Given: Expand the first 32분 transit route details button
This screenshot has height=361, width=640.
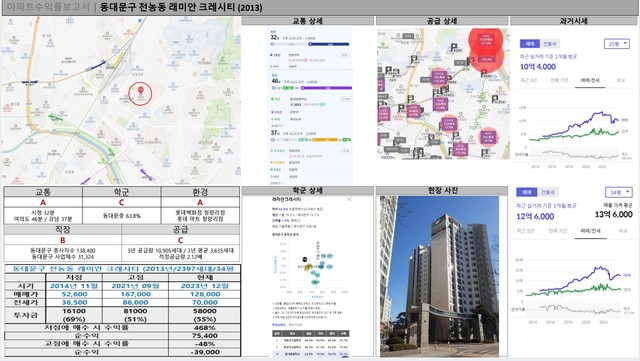Looking at the screenshot, I should 345,55.
